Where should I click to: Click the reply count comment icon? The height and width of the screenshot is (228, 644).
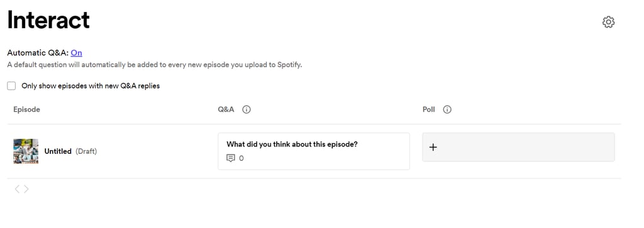231,158
